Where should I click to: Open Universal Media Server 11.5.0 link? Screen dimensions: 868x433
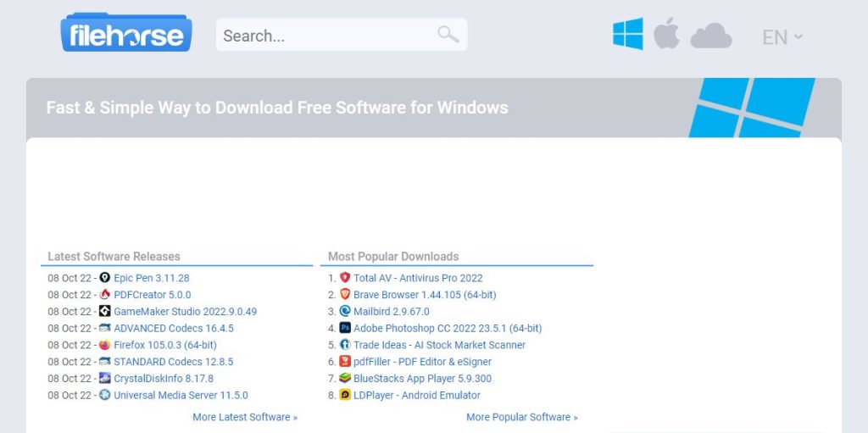(181, 396)
